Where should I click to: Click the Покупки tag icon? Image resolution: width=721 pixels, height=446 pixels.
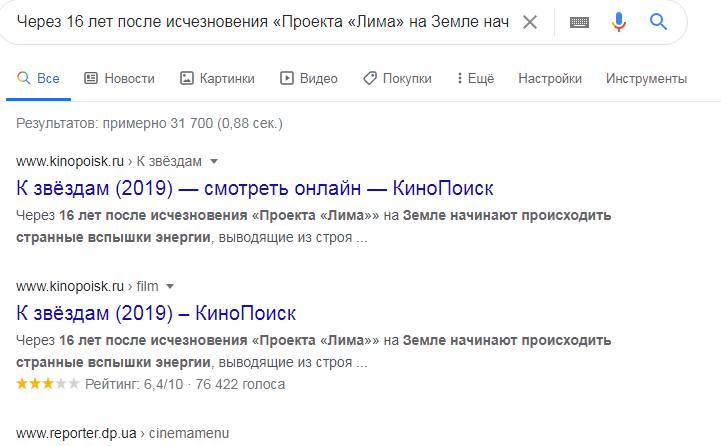(x=370, y=78)
